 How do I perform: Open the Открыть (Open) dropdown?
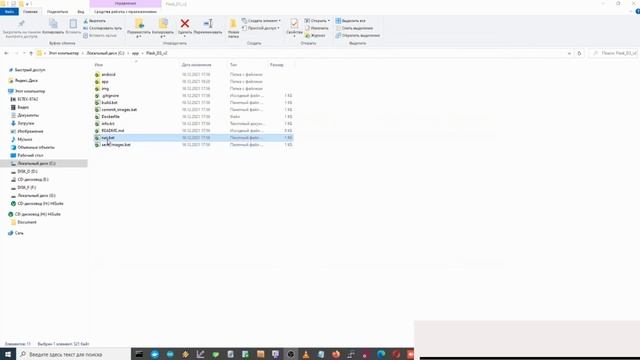[x=317, y=21]
